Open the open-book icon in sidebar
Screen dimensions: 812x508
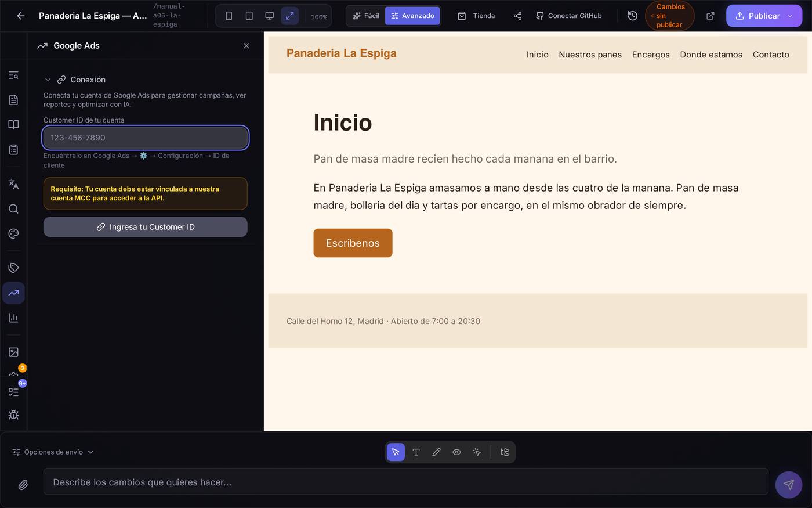[13, 125]
